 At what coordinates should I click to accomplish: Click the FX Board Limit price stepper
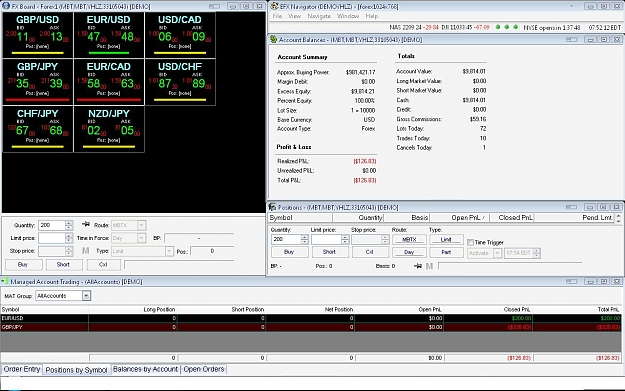(69, 238)
